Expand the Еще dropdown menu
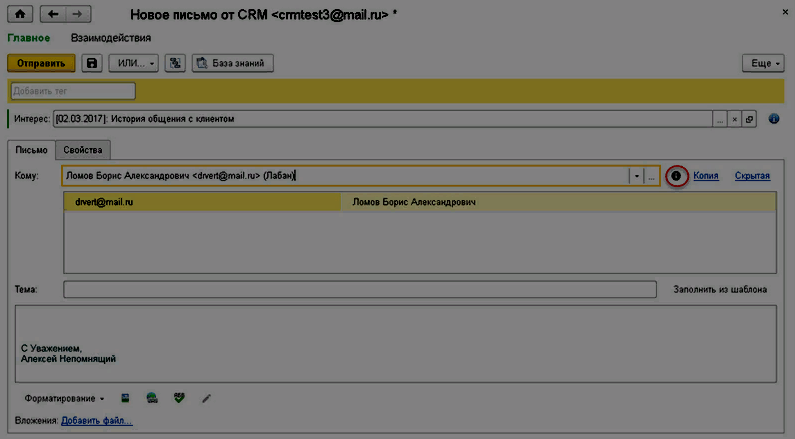The height and width of the screenshot is (439, 795). click(x=765, y=63)
